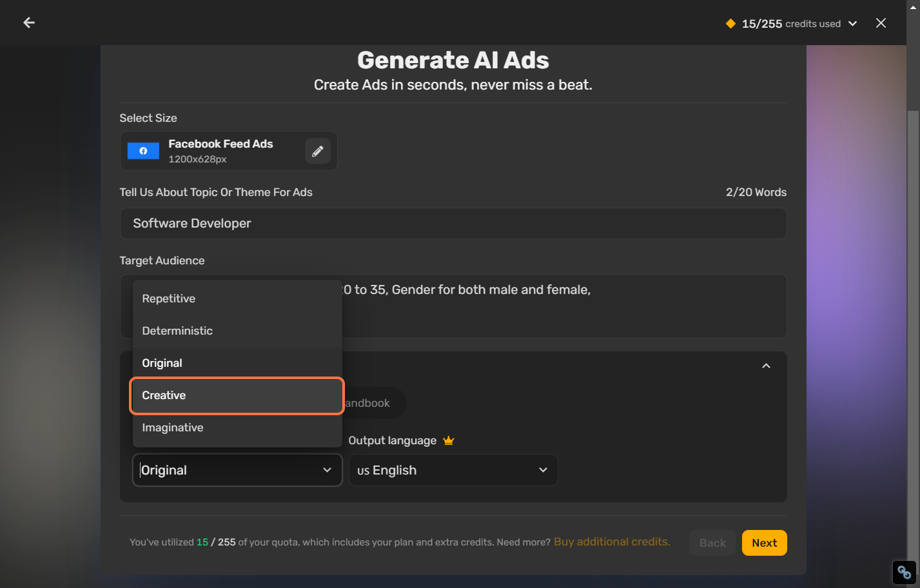Expand the credits used dropdown chevron
920x588 pixels.
click(x=852, y=24)
